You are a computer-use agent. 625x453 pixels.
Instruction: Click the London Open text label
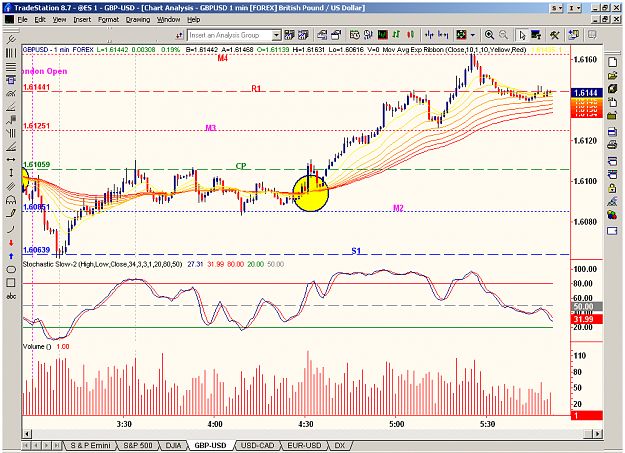point(44,71)
